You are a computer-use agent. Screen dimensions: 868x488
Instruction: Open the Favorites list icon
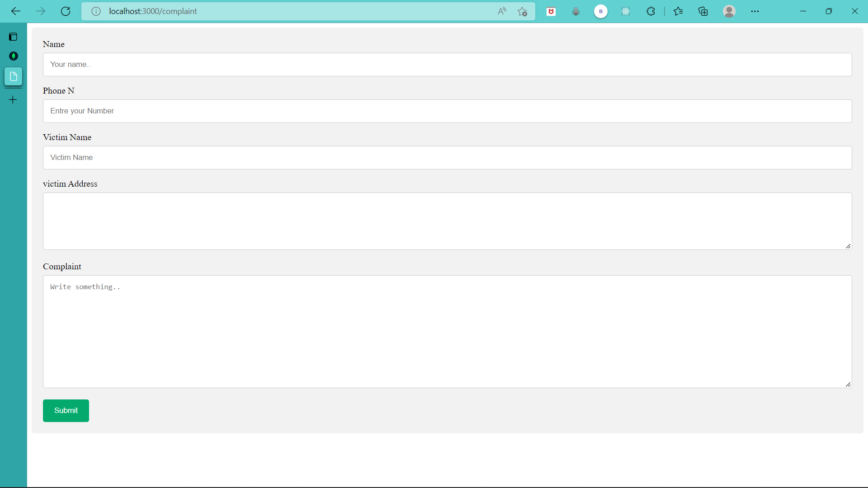678,11
